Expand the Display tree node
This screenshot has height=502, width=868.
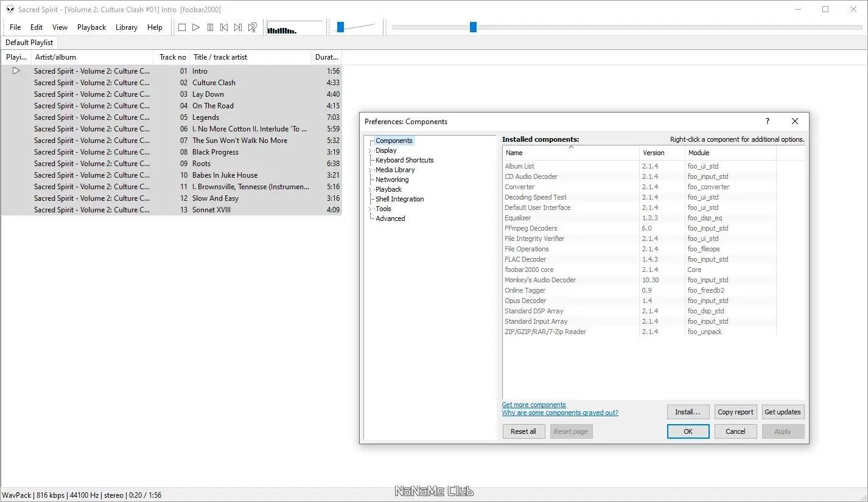(370, 150)
